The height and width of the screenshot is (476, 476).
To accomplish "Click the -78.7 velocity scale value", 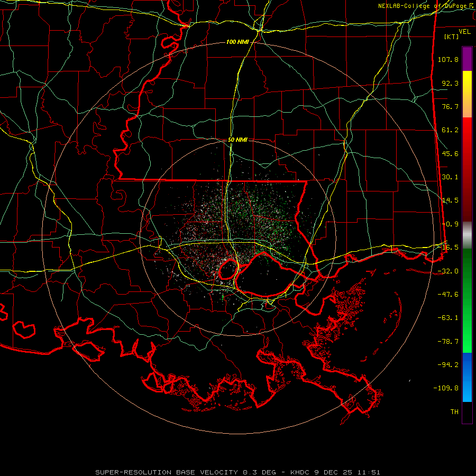I will [x=448, y=342].
